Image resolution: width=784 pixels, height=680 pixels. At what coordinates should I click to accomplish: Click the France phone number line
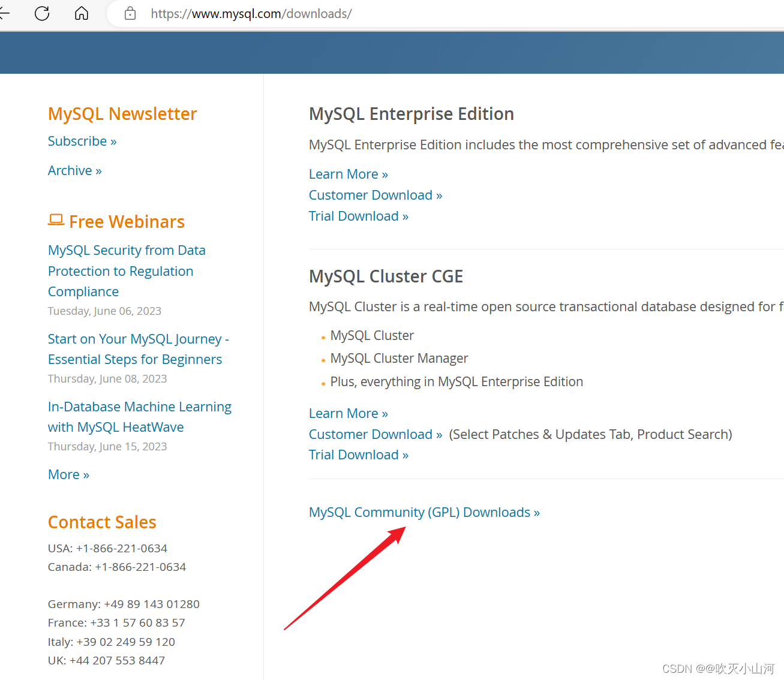[x=116, y=623]
